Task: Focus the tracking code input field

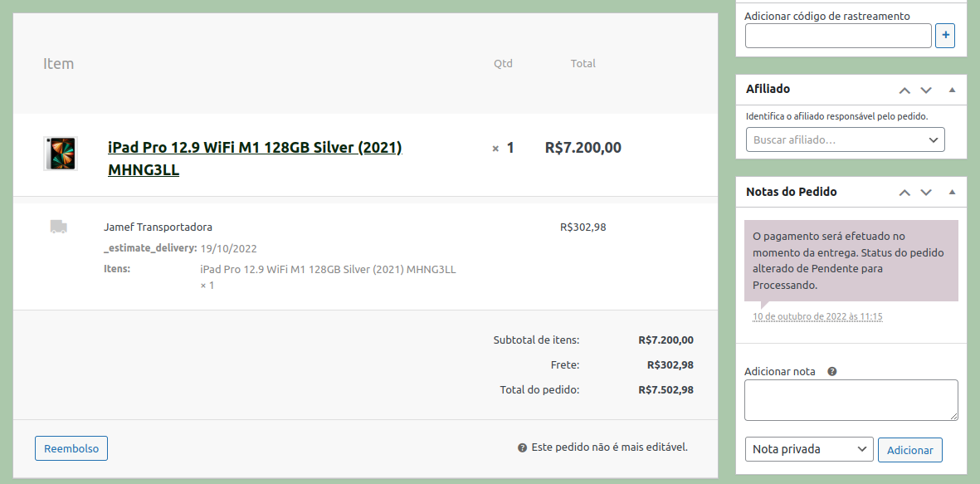Action: (x=838, y=36)
